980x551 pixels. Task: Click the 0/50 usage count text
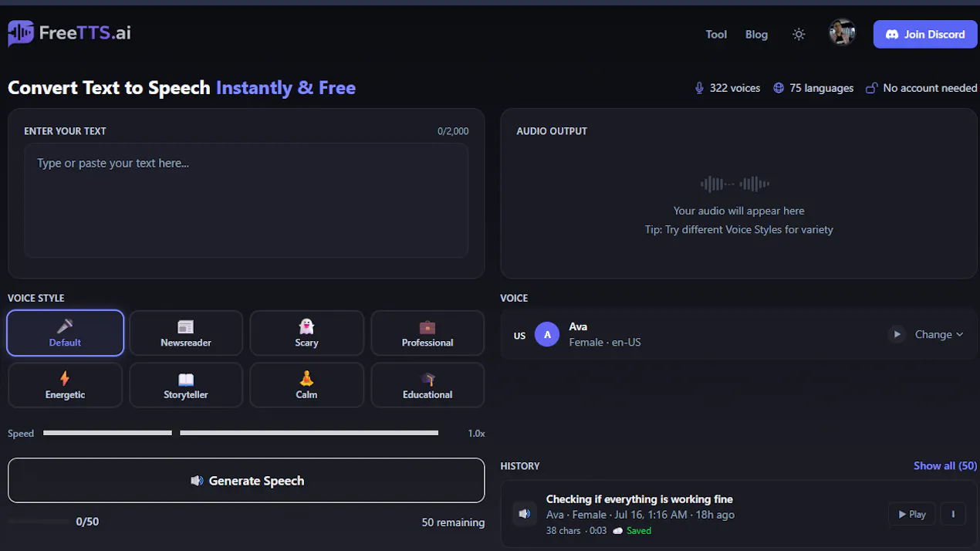coord(87,522)
